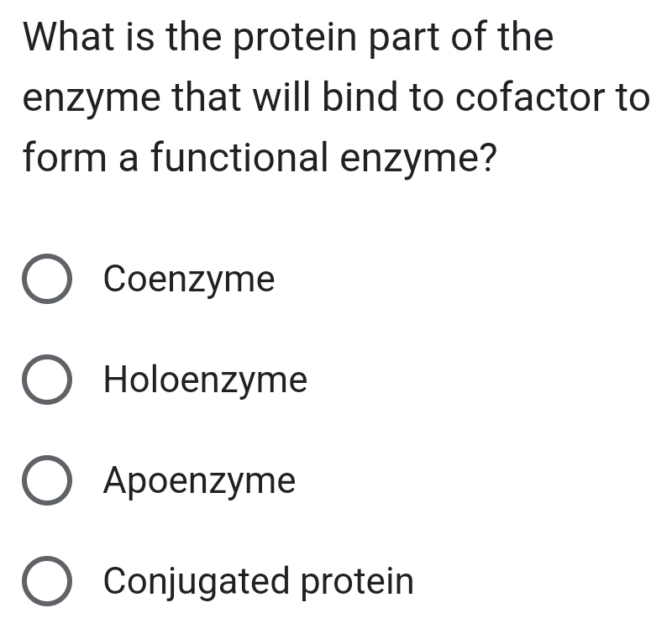Click the Holoenzyme answer label

click(x=204, y=380)
